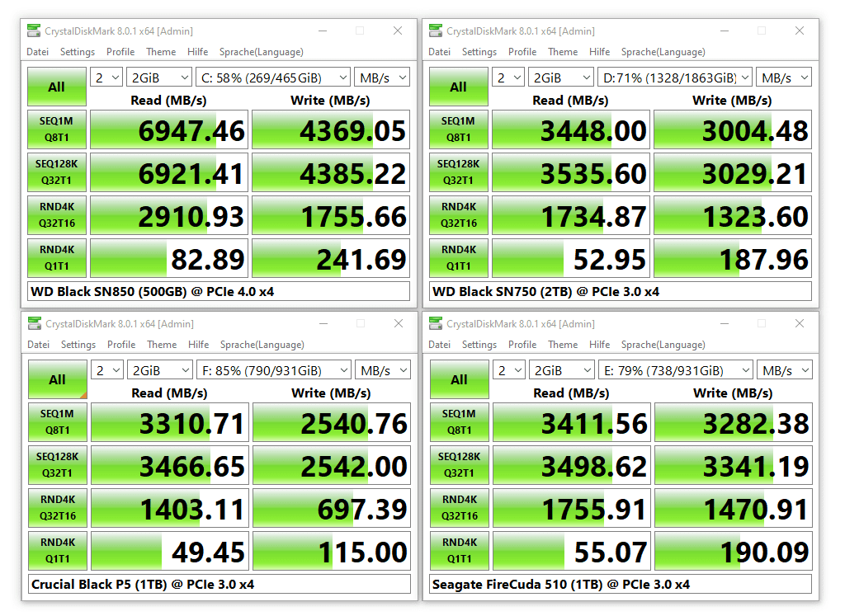Click the 3448.00 read result value

click(x=571, y=129)
